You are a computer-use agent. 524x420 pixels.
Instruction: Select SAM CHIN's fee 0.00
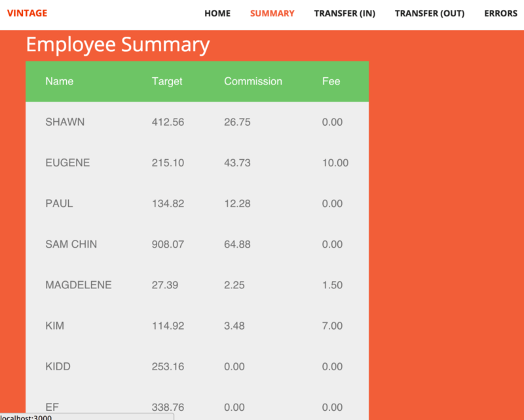point(332,244)
